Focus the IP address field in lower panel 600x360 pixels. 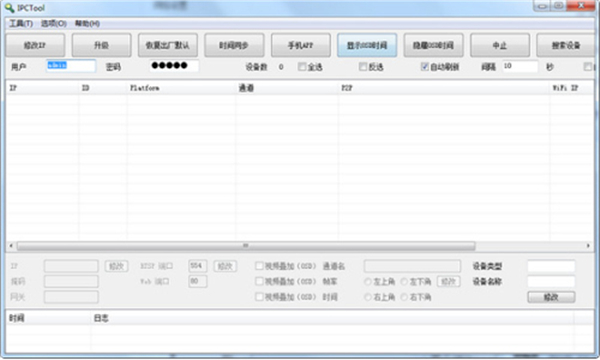pyautogui.click(x=71, y=266)
